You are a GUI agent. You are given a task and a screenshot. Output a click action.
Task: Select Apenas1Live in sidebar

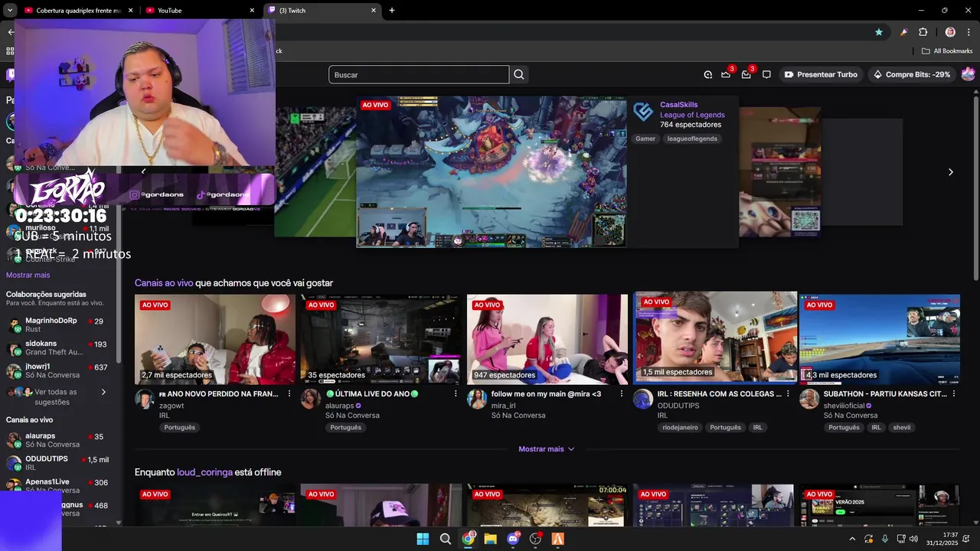(x=58, y=486)
